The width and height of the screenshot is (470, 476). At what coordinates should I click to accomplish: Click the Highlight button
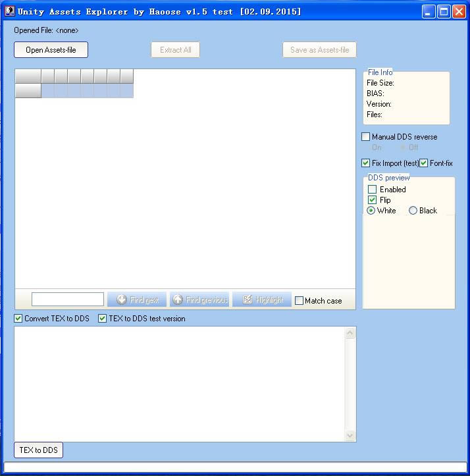coord(261,300)
